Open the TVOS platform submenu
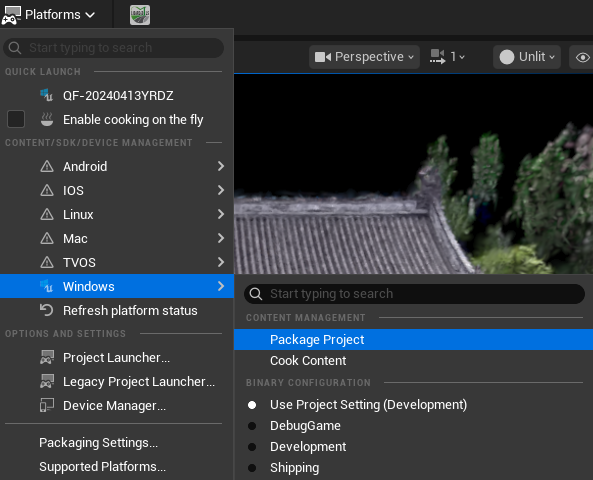This screenshot has height=480, width=593. pos(117,262)
